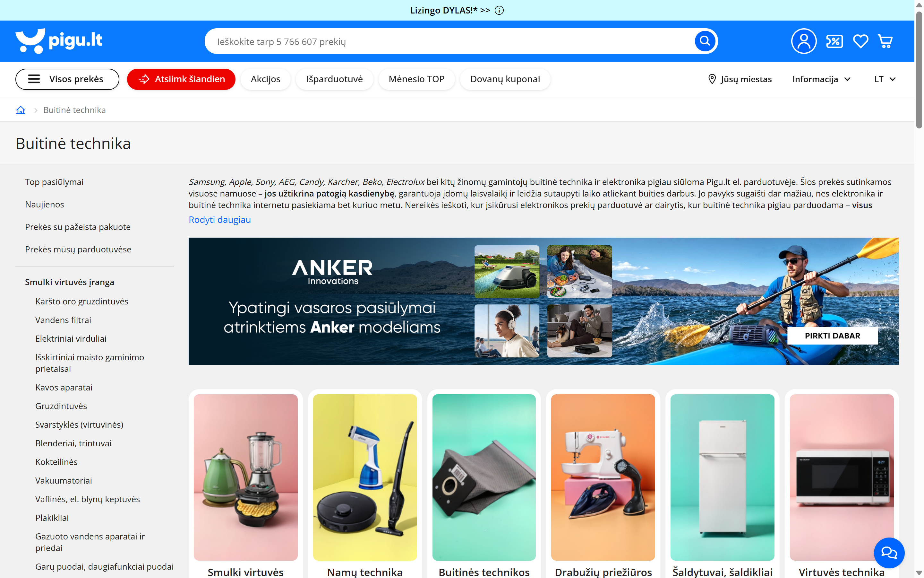Open the Dovanų kuponai tab
The image size is (924, 578).
click(505, 79)
